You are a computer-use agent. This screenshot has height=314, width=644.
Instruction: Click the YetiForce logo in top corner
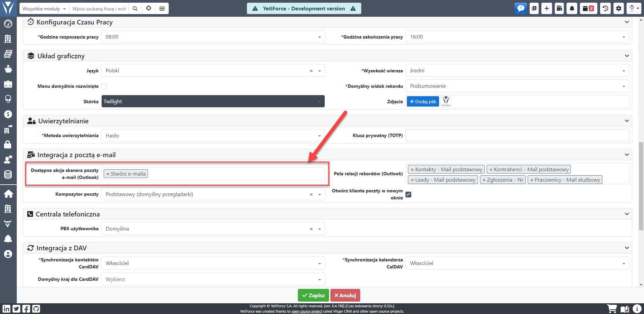[8, 8]
